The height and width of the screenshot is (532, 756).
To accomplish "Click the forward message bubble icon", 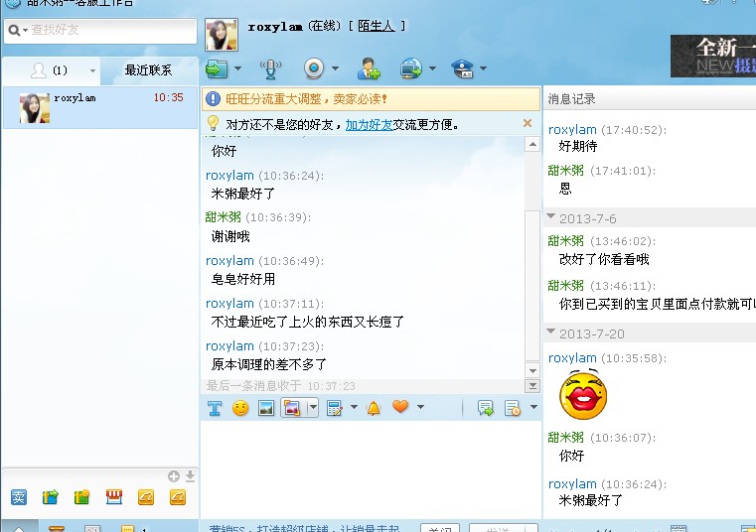I will (x=486, y=408).
